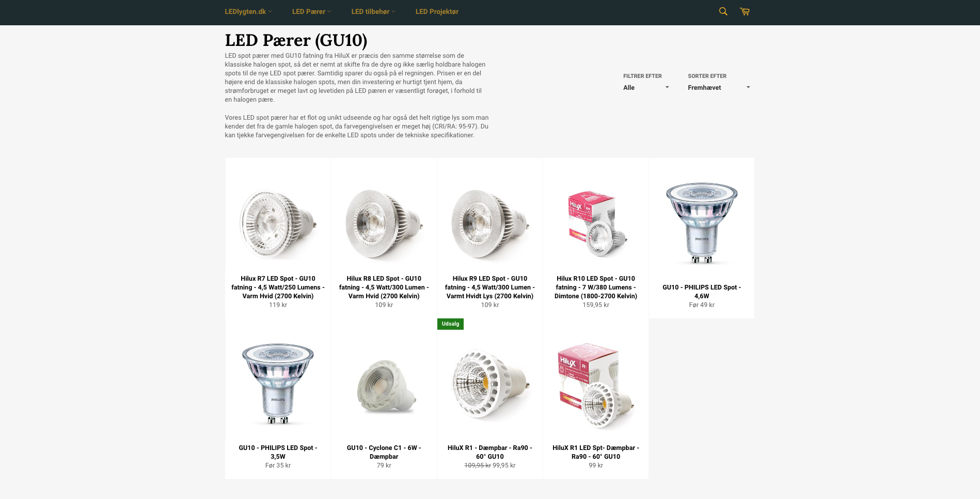This screenshot has height=499, width=980.
Task: Open the Filtrer efter Alle dropdown
Action: (x=646, y=88)
